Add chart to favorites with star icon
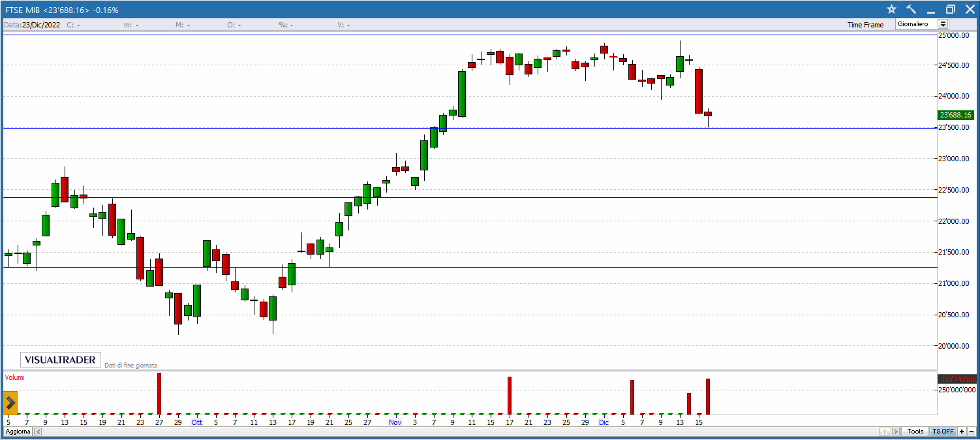 pyautogui.click(x=892, y=9)
